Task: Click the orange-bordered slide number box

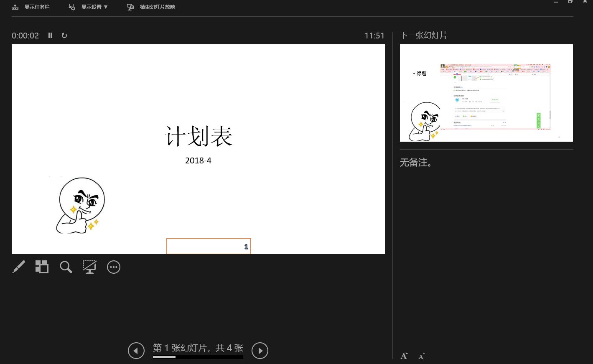Action: [209, 246]
